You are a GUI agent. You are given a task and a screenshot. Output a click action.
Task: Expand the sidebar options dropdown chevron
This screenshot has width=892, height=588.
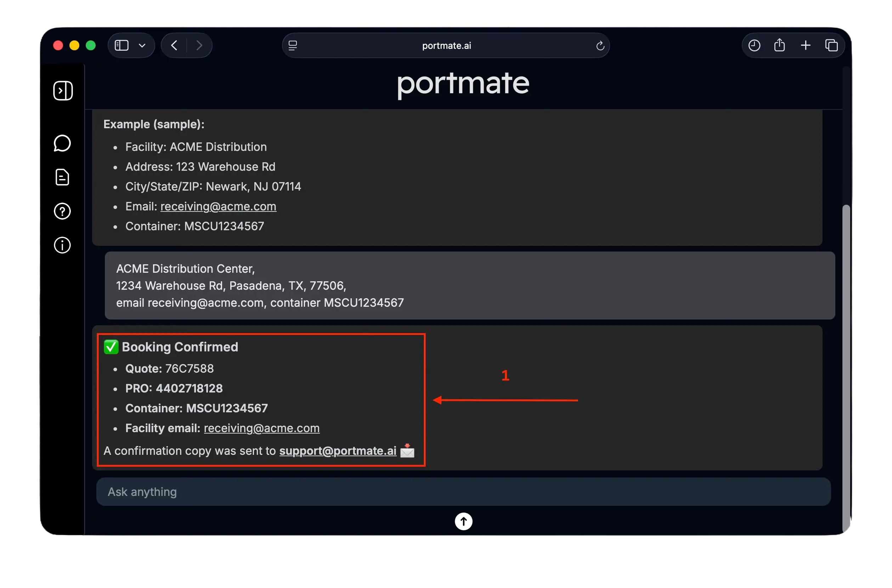tap(142, 46)
